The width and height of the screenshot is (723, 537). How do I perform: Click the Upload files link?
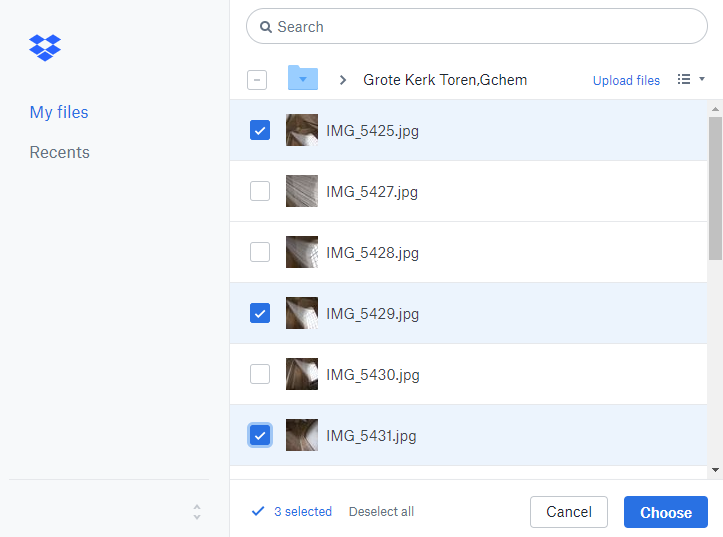[626, 80]
